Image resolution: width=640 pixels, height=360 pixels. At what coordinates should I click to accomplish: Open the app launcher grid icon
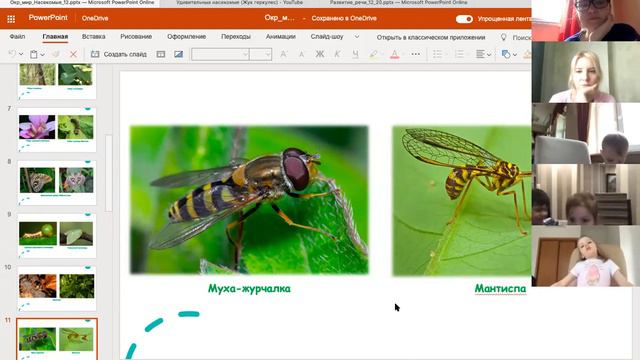11,19
